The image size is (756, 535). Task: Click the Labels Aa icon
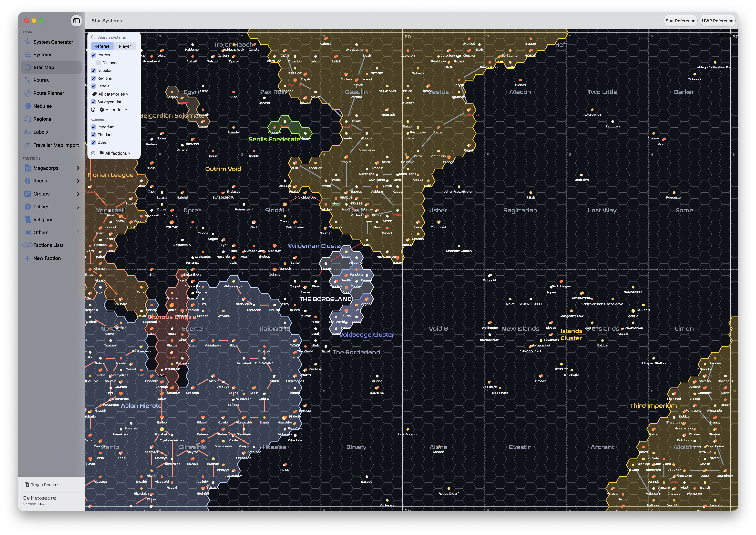click(x=28, y=132)
